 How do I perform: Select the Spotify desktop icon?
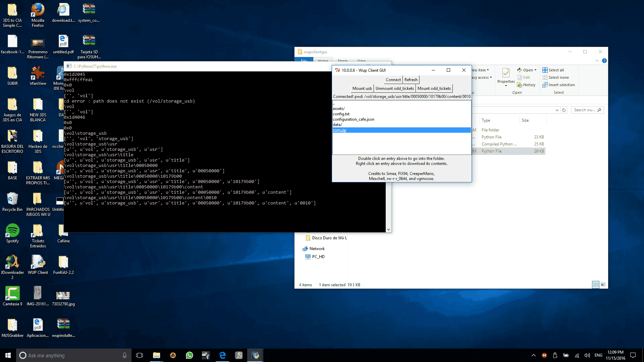point(12,233)
